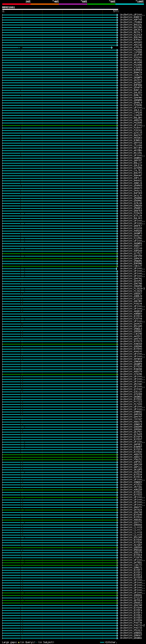Screen dimensions: 146x644
Task: Click the arrowhead ending the UniRef100_A7PGJ9 bar
Action: click(112, 48)
